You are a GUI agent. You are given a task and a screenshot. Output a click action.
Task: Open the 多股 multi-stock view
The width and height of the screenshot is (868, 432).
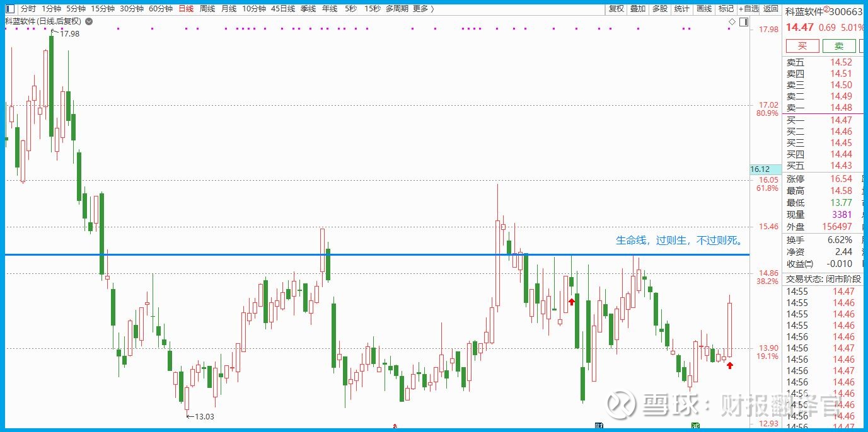[660, 9]
